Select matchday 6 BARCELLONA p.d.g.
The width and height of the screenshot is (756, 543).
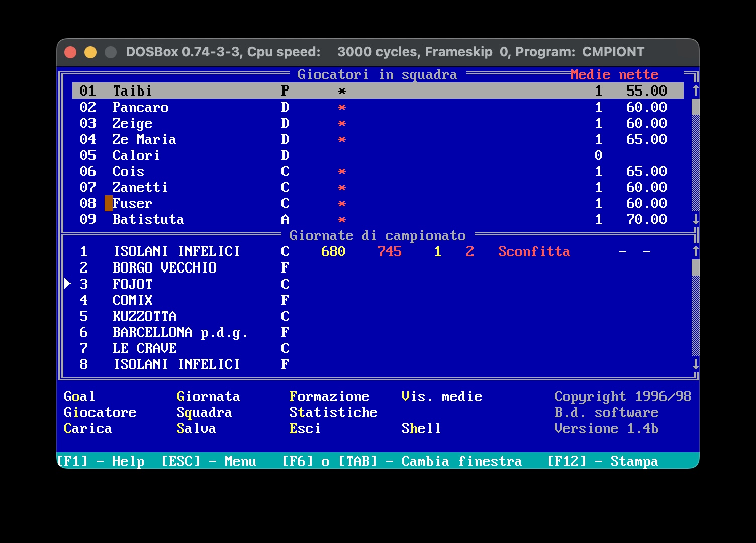click(179, 332)
